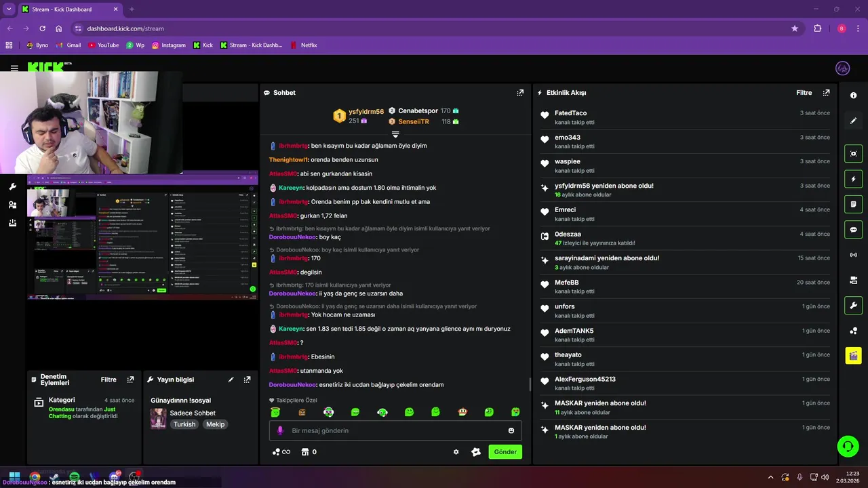This screenshot has height=488, width=868.
Task: Edit stream info with the pencil in Yayın bilgisi
Action: tap(231, 380)
